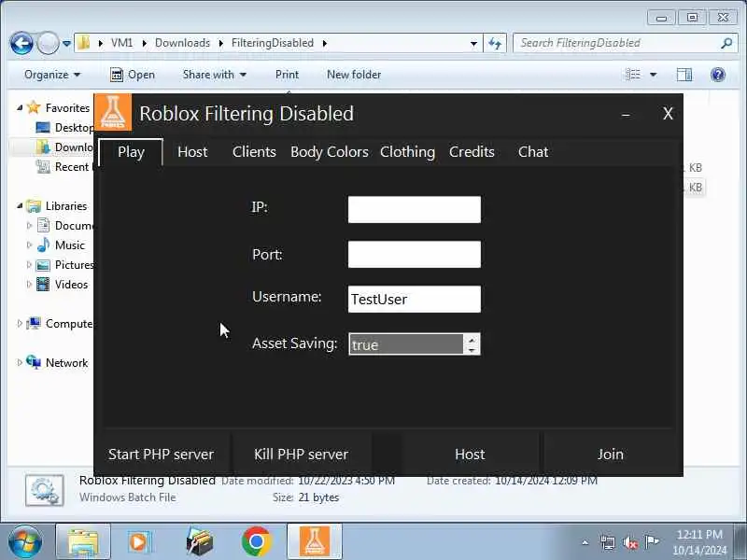Click Open in Explorer toolbar
The width and height of the screenshot is (747, 560).
pyautogui.click(x=133, y=75)
